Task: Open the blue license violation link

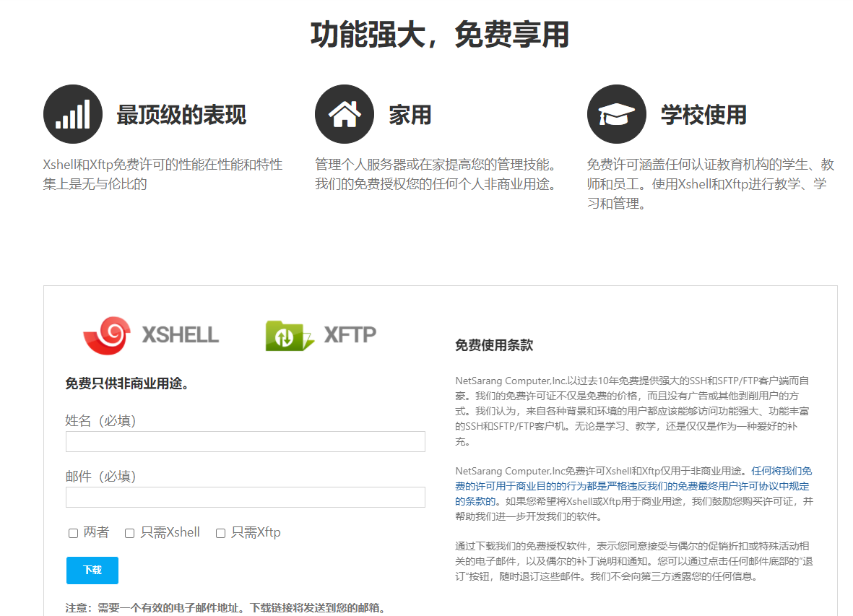Action: [633, 486]
